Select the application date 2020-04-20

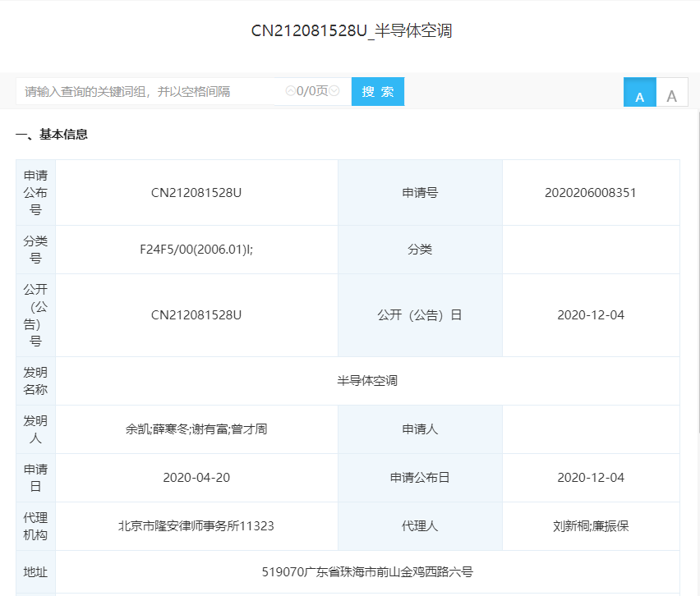[x=197, y=478]
